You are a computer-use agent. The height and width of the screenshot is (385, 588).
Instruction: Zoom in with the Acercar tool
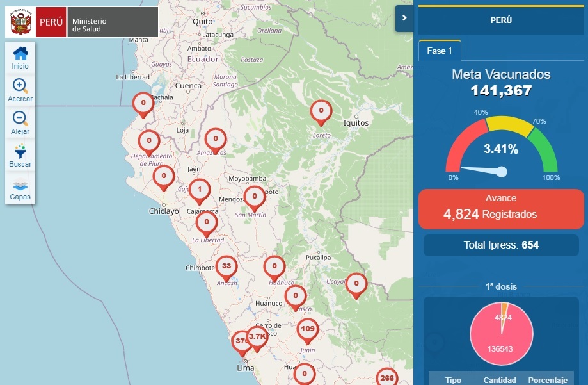point(20,90)
